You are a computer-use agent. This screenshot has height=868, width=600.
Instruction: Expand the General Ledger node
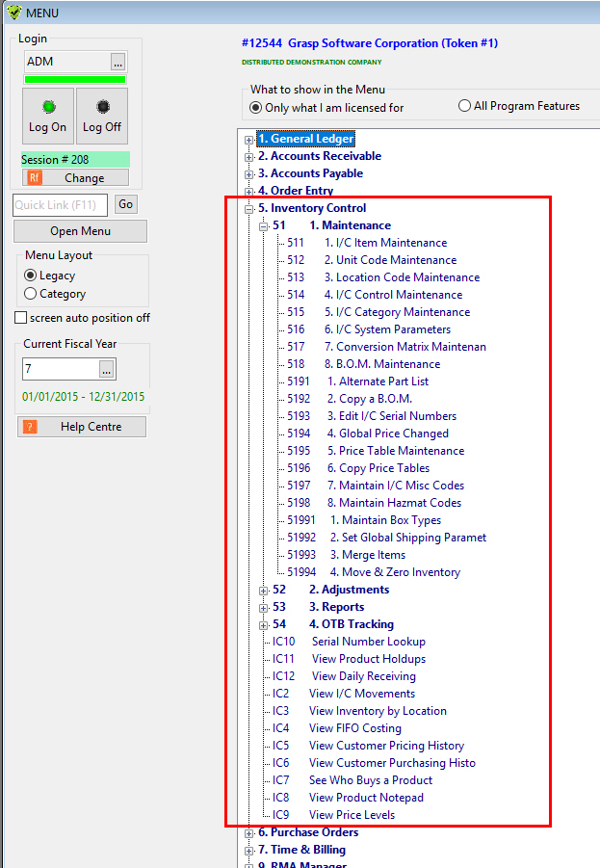[249, 140]
